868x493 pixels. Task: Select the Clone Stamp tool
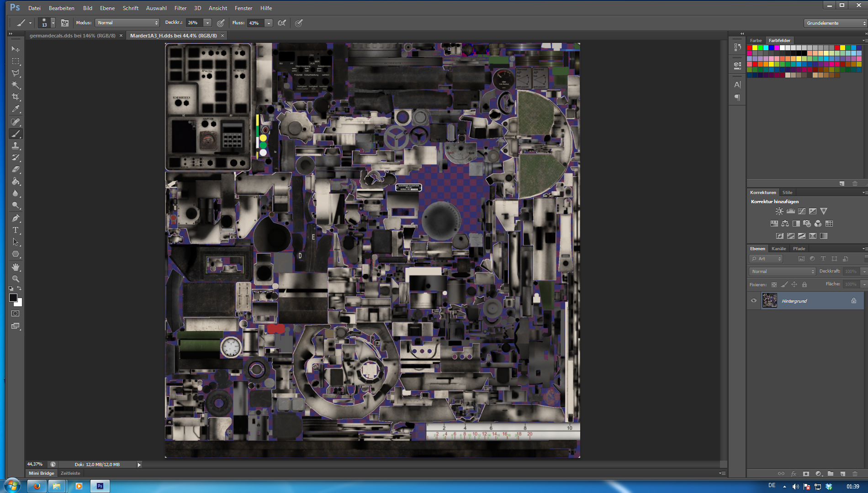16,146
